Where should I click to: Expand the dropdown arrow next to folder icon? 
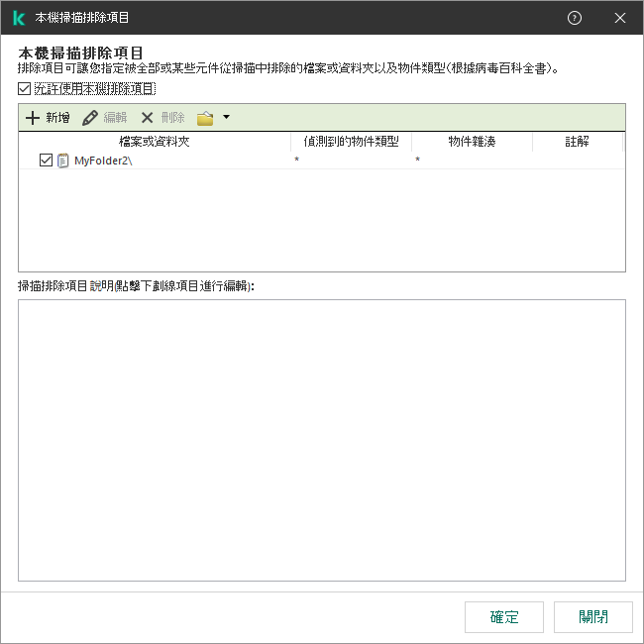(x=227, y=118)
